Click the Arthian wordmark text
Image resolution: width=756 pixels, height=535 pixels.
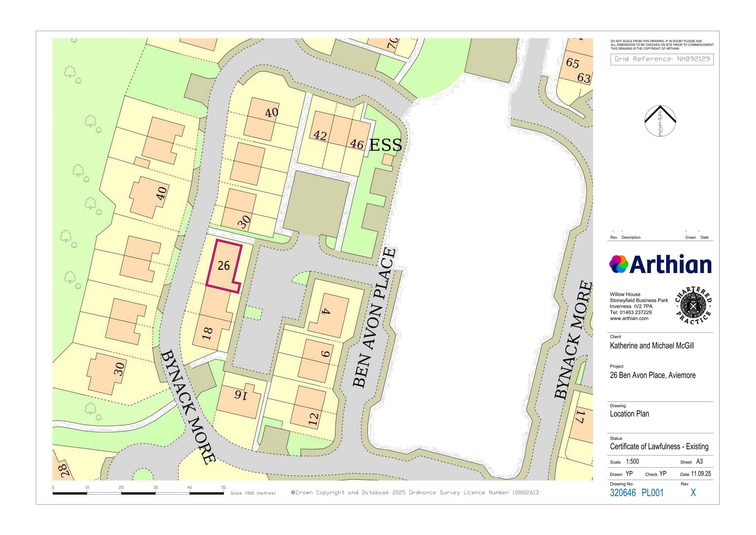click(671, 264)
